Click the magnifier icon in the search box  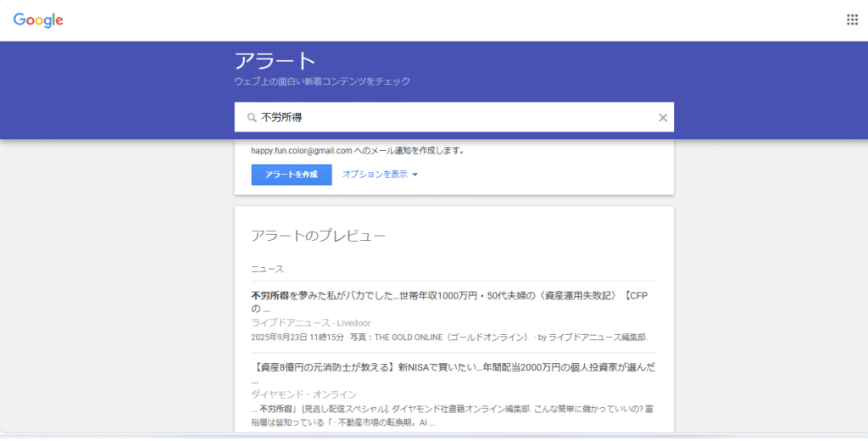[x=252, y=118]
